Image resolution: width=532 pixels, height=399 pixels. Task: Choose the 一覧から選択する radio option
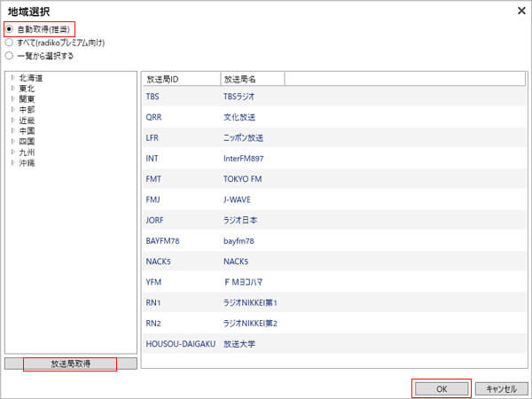pos(10,55)
